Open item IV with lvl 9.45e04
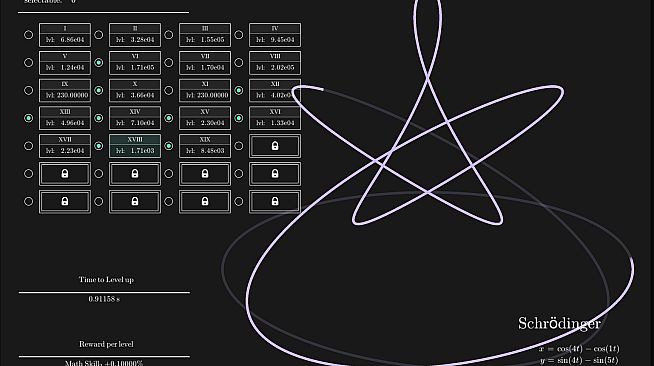Image resolution: width=654 pixels, height=366 pixels. pos(275,35)
